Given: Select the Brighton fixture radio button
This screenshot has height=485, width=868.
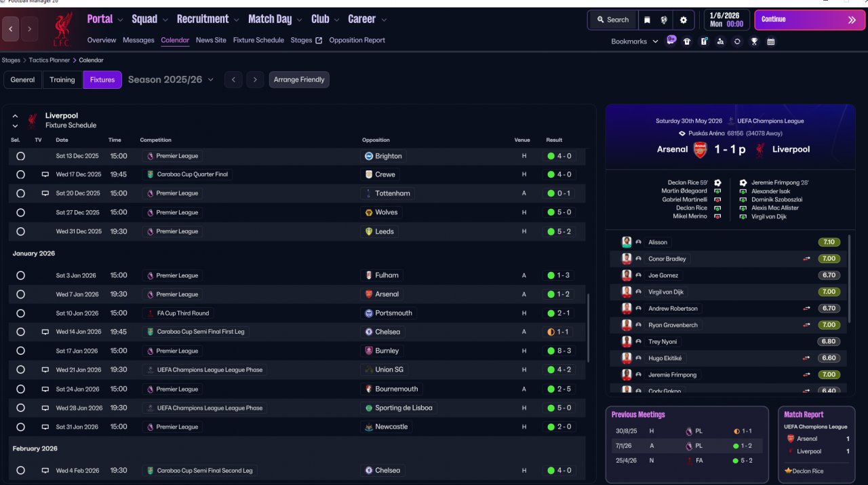Looking at the screenshot, I should [x=20, y=156].
